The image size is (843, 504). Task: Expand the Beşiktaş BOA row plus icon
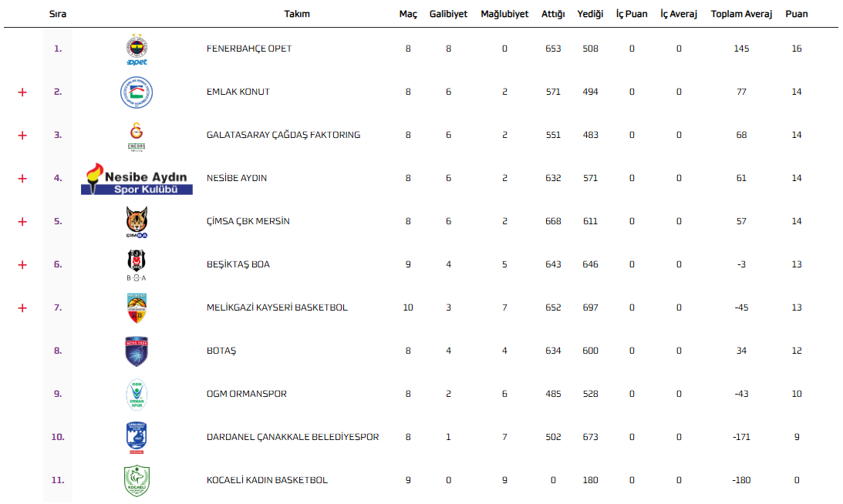pos(22,265)
